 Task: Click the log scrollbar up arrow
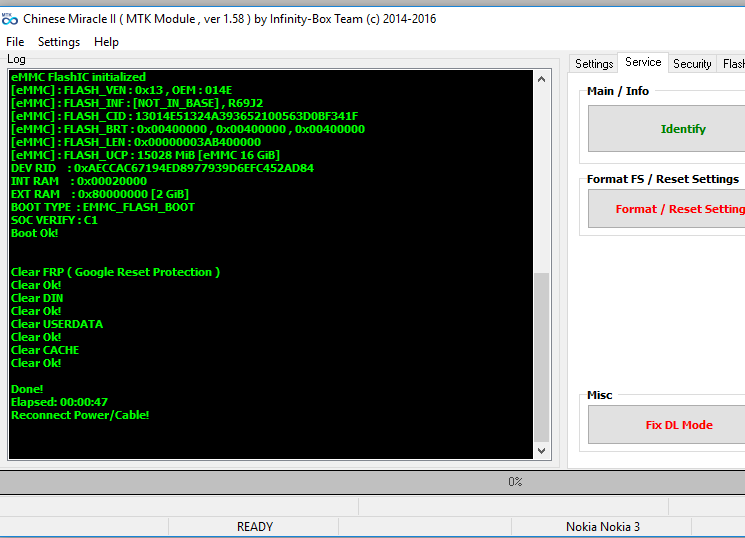click(x=541, y=79)
